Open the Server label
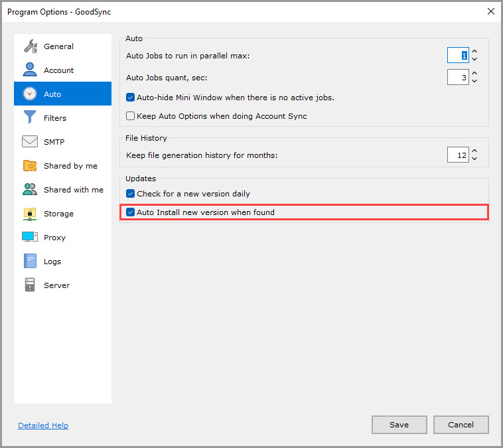 (x=57, y=285)
